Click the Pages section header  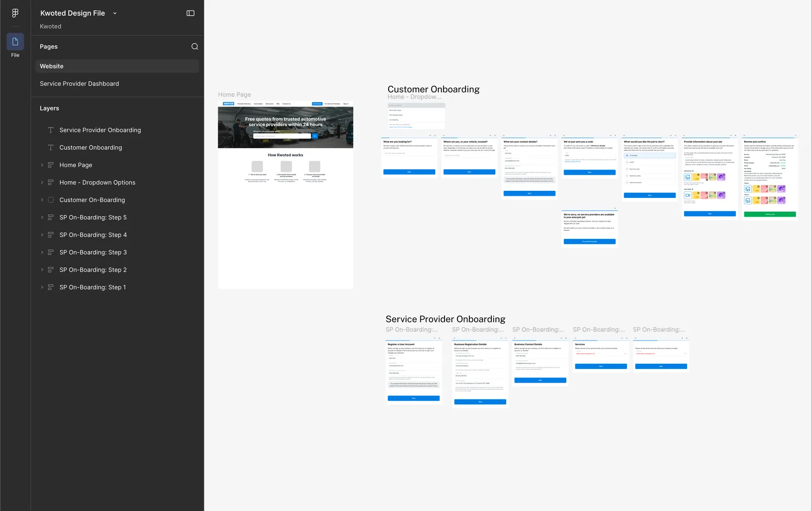(49, 47)
